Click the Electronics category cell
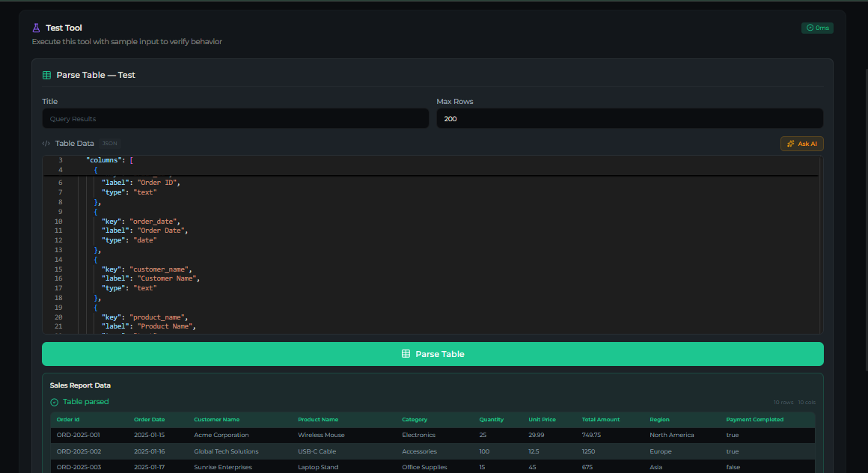Image resolution: width=868 pixels, height=473 pixels. coord(418,435)
